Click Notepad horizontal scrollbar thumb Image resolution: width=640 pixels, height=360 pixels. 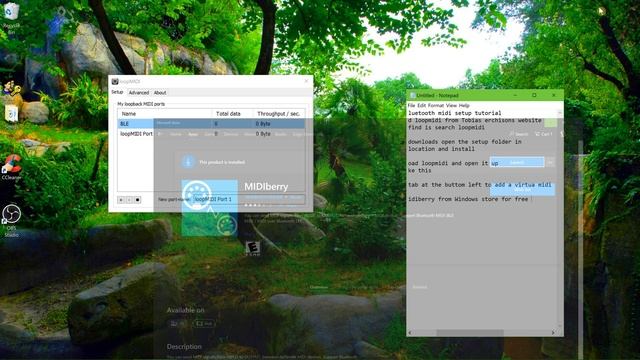[x=470, y=333]
